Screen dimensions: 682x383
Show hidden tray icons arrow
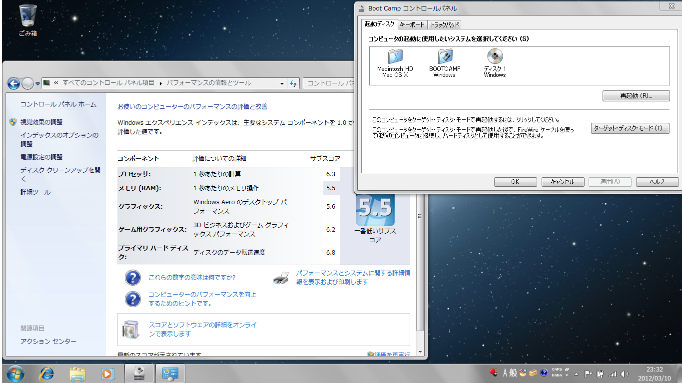576,374
